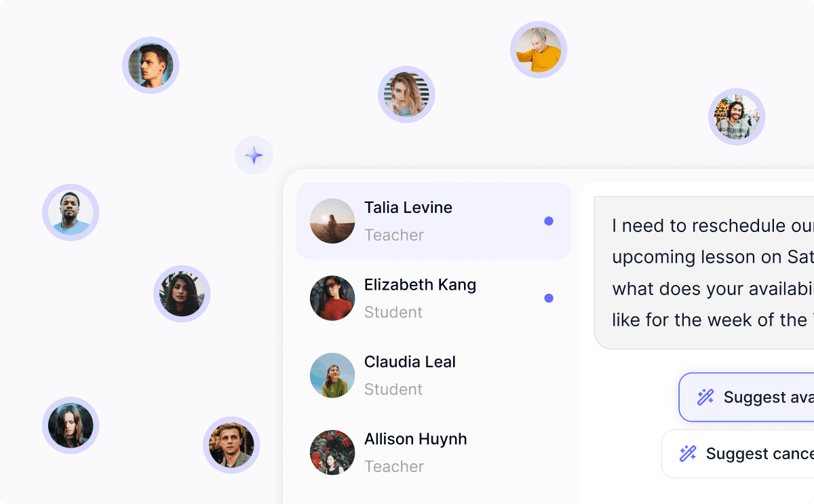Screen dimensions: 814x504
Task: Click the magic wand icon on Suggest cancel
Action: (688, 453)
